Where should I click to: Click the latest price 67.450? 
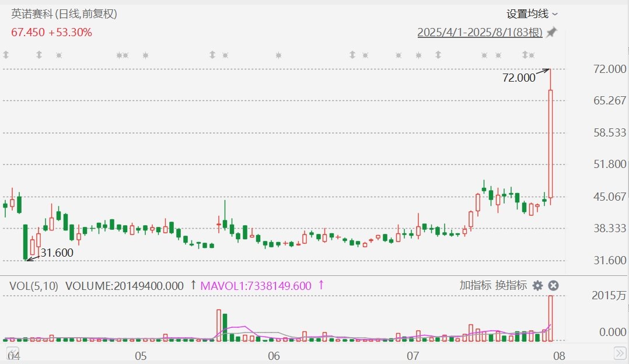[x=28, y=33]
